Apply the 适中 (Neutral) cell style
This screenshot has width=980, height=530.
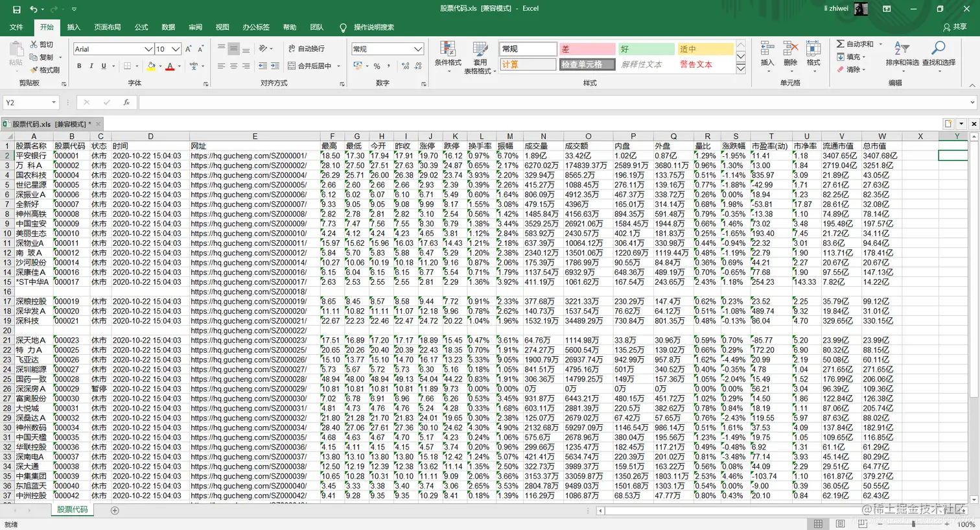coord(706,49)
